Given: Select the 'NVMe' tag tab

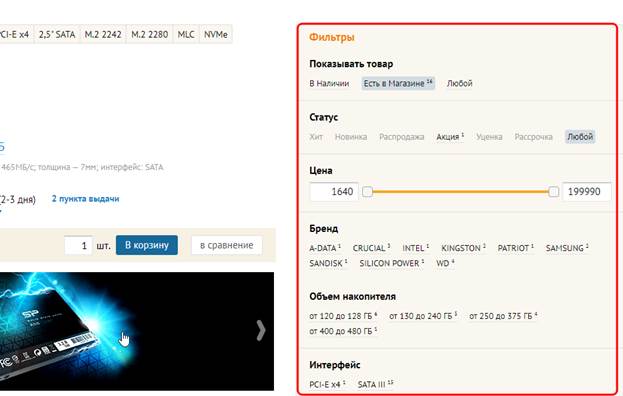Looking at the screenshot, I should point(216,35).
